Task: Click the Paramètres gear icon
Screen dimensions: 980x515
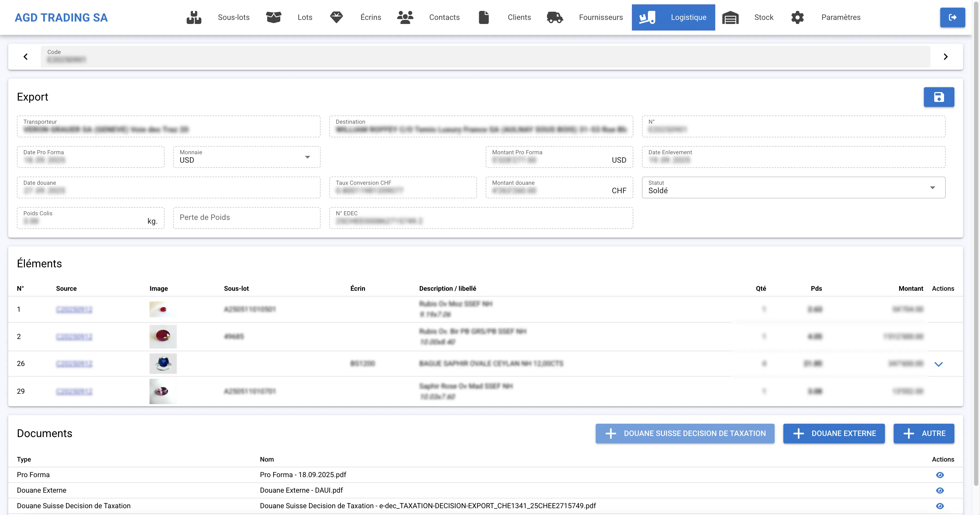Action: click(798, 17)
